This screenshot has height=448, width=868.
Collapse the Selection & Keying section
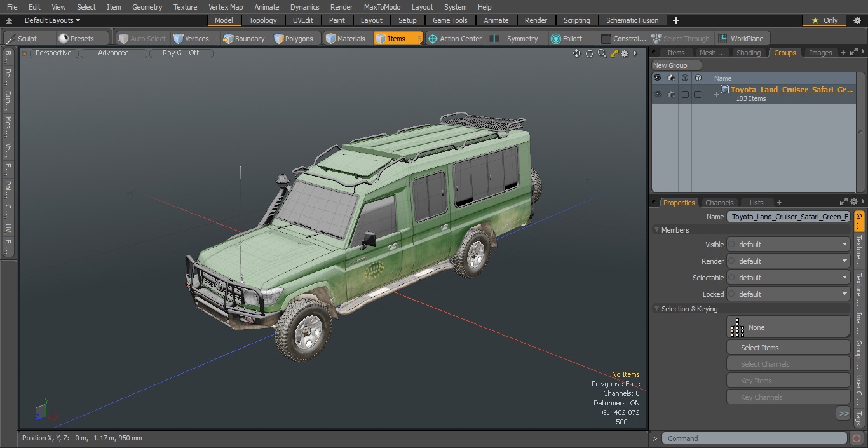coord(656,309)
